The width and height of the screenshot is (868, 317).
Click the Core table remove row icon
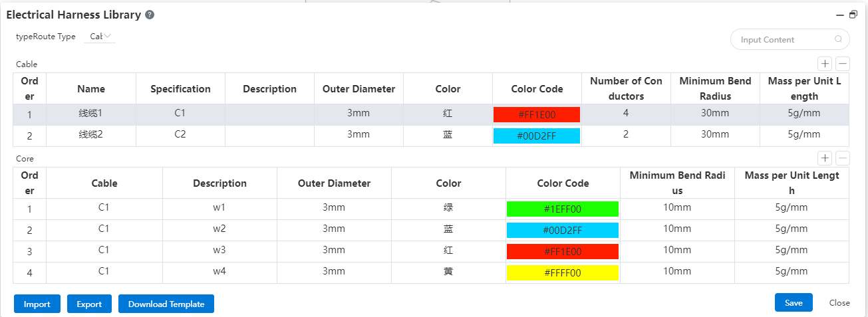pyautogui.click(x=842, y=158)
